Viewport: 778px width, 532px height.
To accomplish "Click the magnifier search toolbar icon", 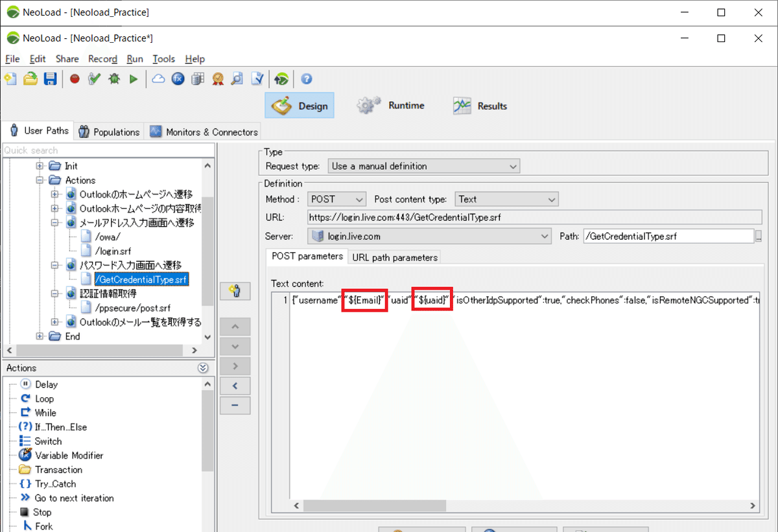I will [237, 79].
